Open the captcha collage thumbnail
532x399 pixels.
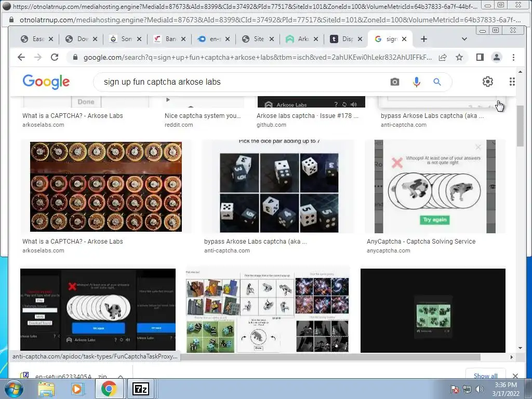pyautogui.click(x=268, y=311)
